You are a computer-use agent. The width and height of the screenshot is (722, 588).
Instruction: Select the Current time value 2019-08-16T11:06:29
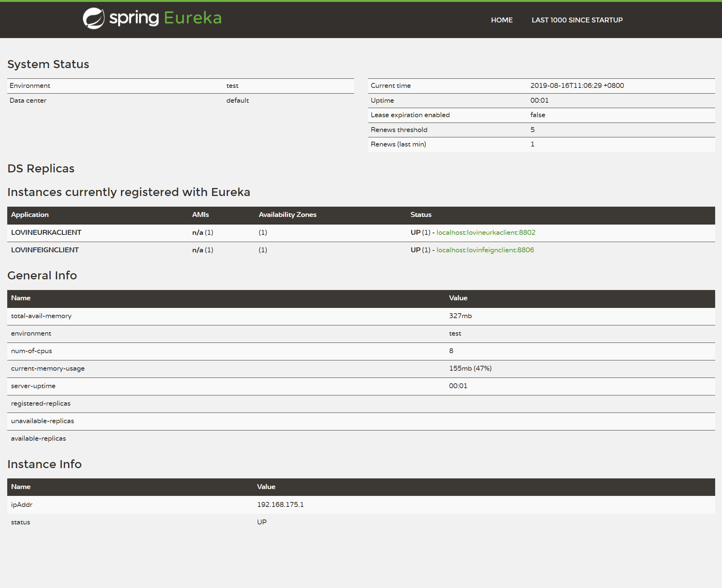577,86
